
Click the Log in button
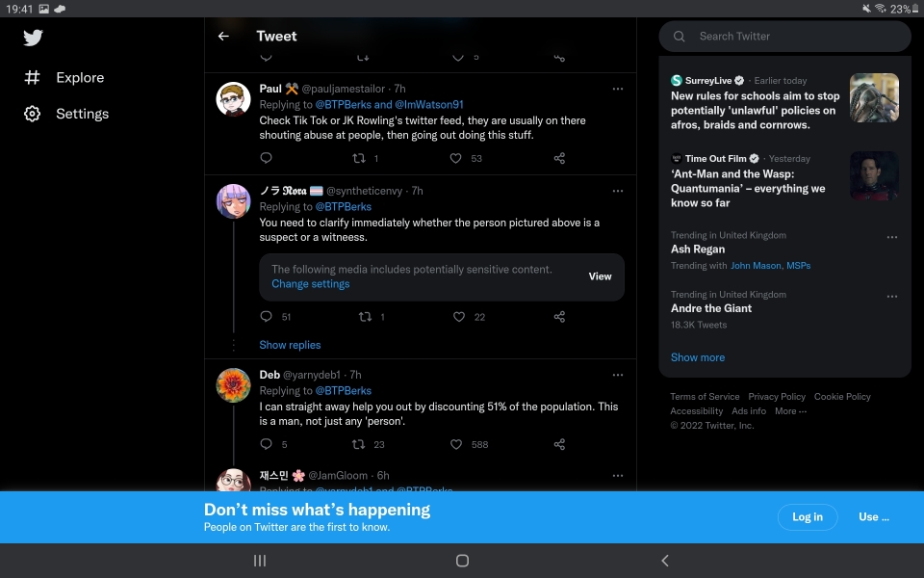(808, 516)
